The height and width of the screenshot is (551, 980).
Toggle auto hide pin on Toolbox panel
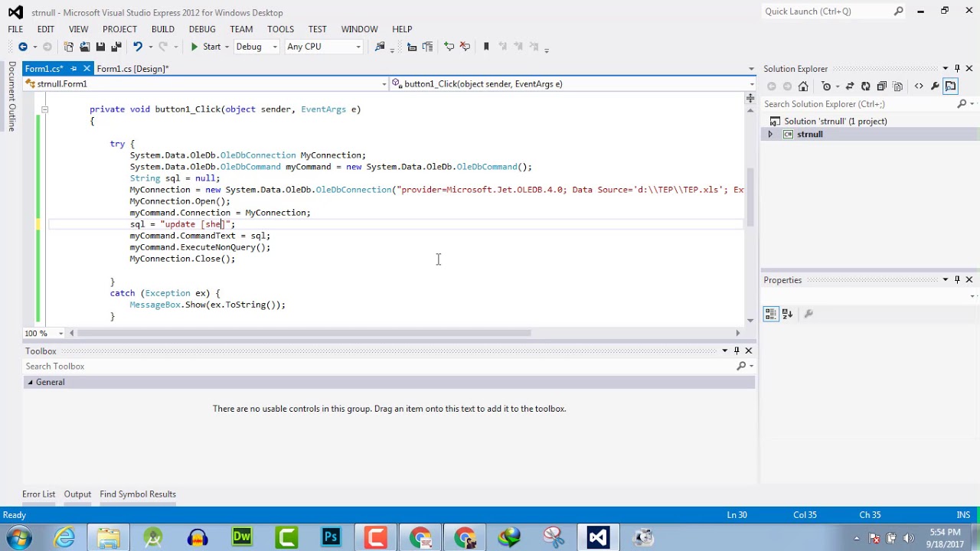coord(737,351)
